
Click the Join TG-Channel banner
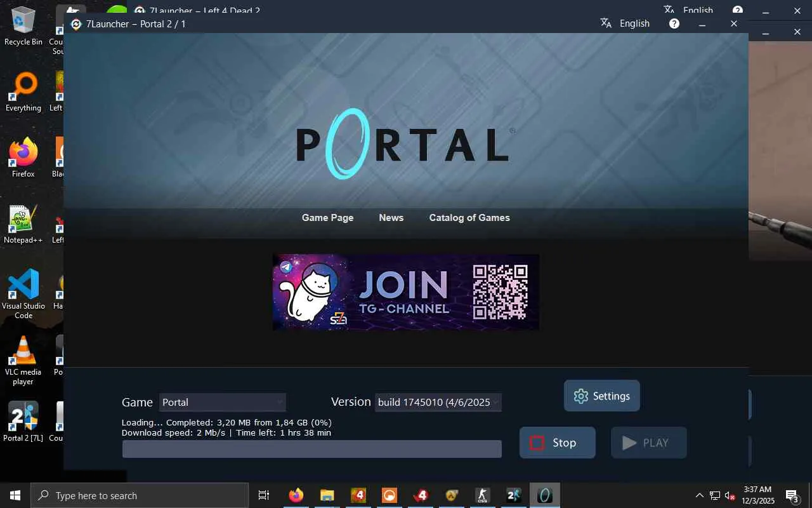[406, 292]
